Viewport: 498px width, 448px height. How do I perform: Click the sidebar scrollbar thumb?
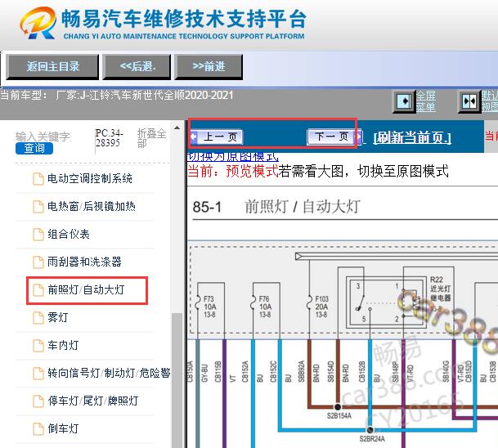177,380
